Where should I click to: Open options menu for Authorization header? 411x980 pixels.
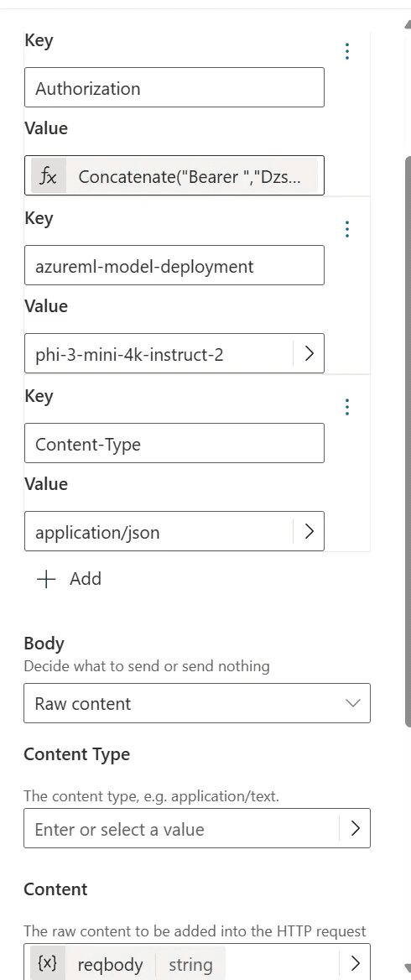(x=347, y=51)
